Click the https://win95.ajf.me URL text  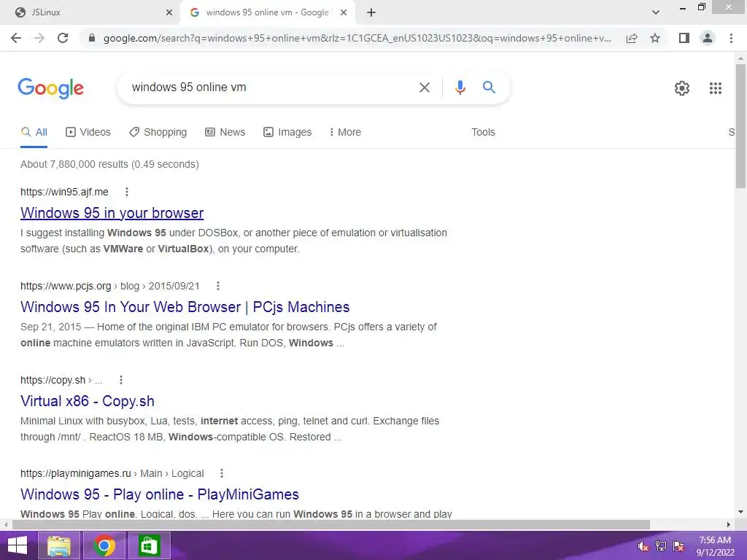tap(64, 192)
